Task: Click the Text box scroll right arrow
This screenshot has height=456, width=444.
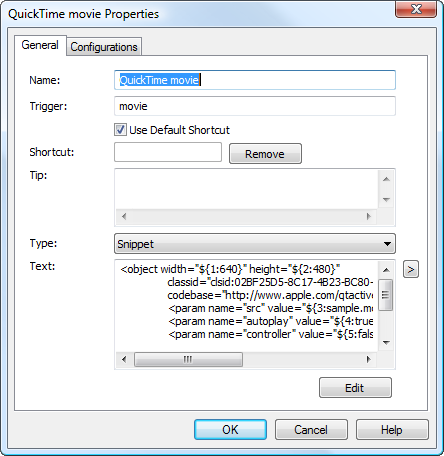Action: (368, 359)
